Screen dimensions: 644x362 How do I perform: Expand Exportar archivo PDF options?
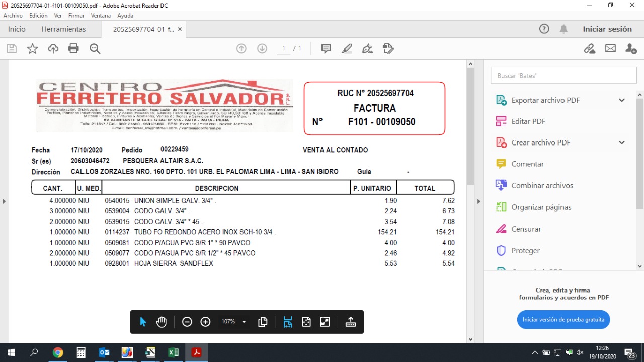tap(622, 100)
